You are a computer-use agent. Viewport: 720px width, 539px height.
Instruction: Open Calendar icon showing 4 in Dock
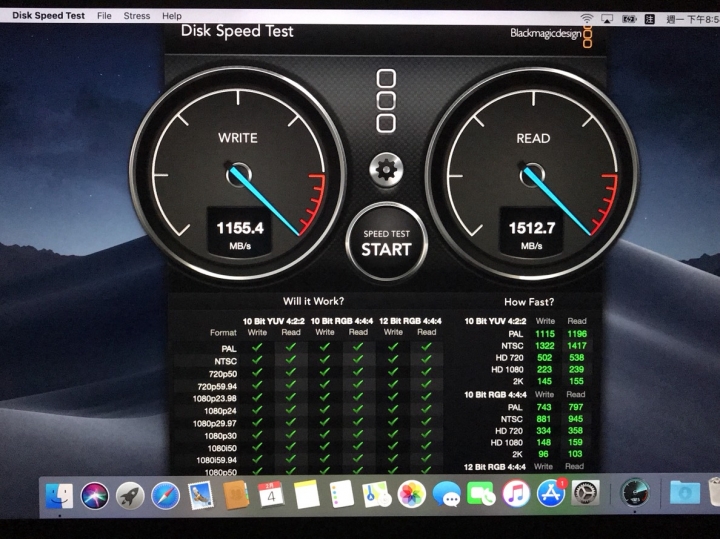(x=271, y=495)
